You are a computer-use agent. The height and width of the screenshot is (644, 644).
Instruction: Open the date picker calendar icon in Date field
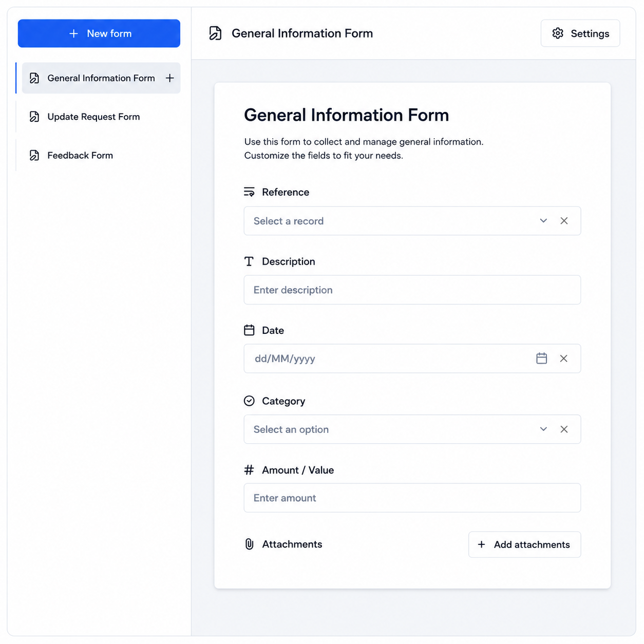click(x=541, y=358)
